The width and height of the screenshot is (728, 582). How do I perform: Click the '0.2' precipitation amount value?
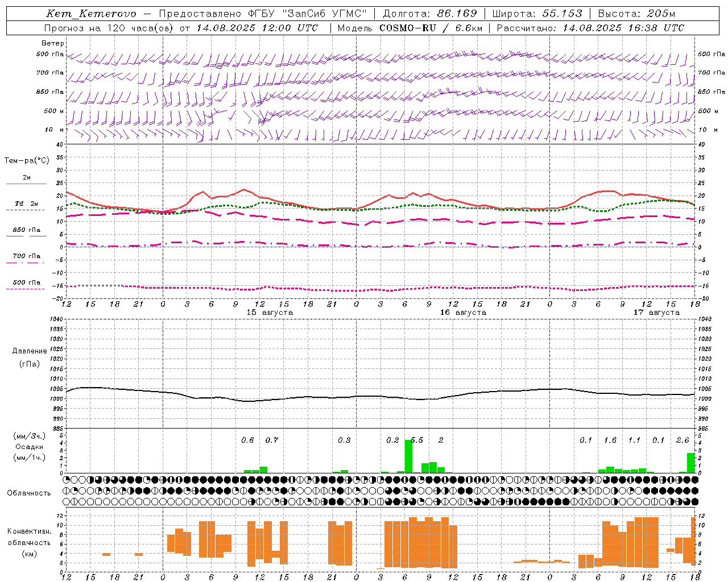[392, 440]
